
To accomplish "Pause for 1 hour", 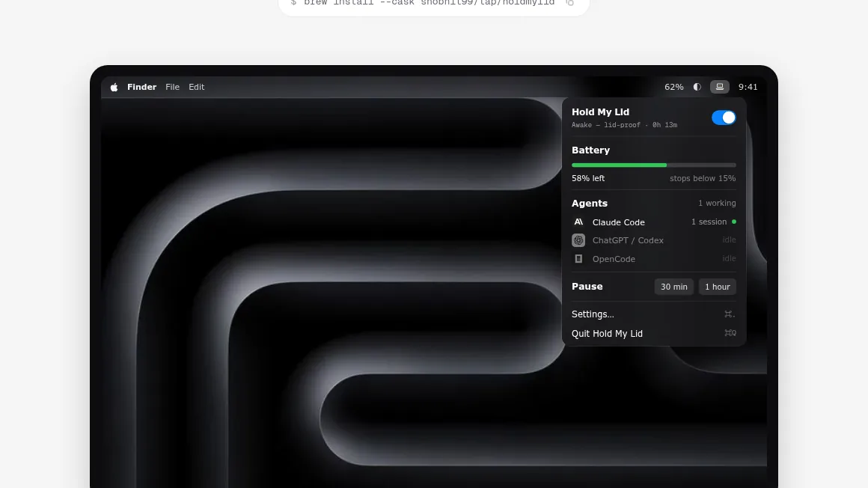I will [x=718, y=287].
